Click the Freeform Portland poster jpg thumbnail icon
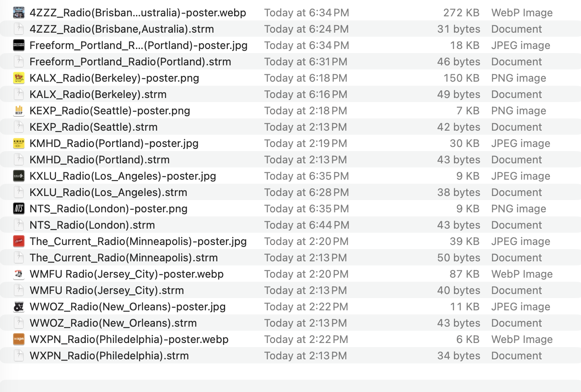 [x=19, y=45]
